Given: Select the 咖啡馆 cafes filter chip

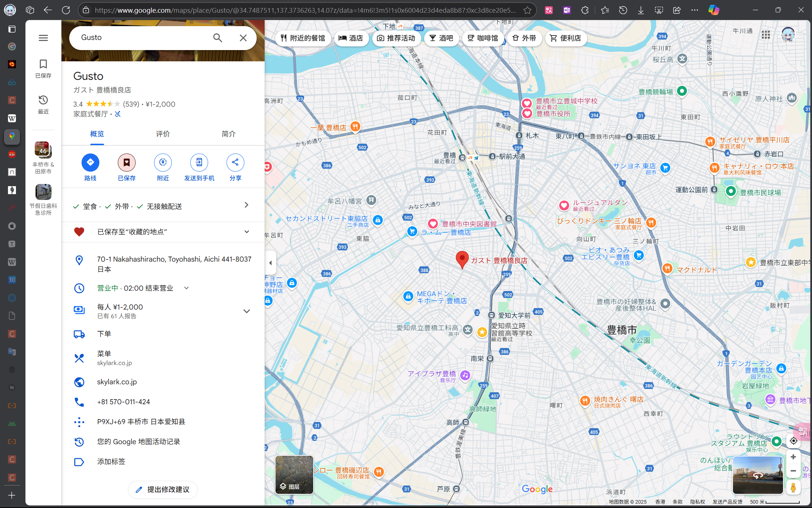Looking at the screenshot, I should 482,38.
